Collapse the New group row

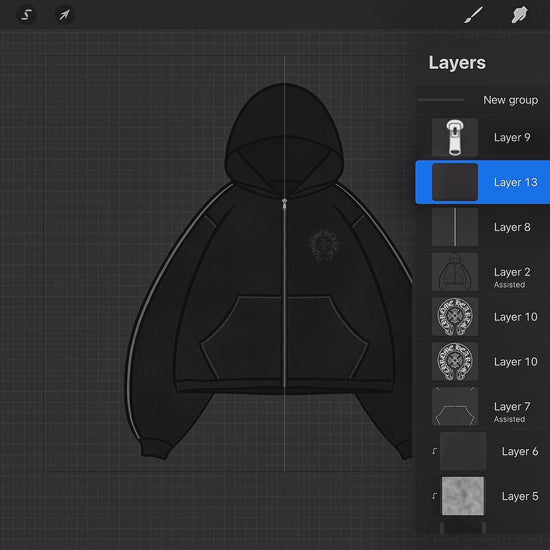482,100
